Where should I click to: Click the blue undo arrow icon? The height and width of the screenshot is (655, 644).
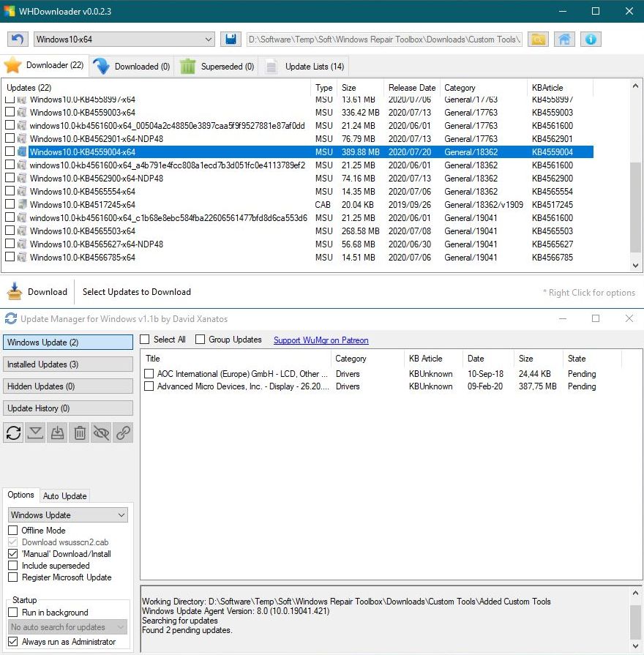tap(18, 39)
